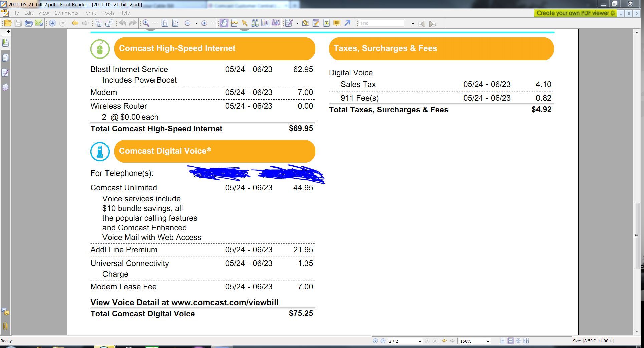Click the scroll down arrow of vertical scrollbar

[637, 332]
